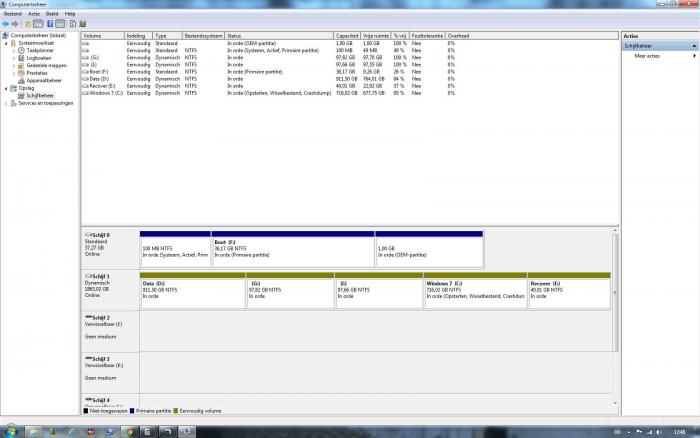700x438 pixels.
Task: Click the last toolbar icon after Refresh
Action: pyautogui.click(x=83, y=24)
